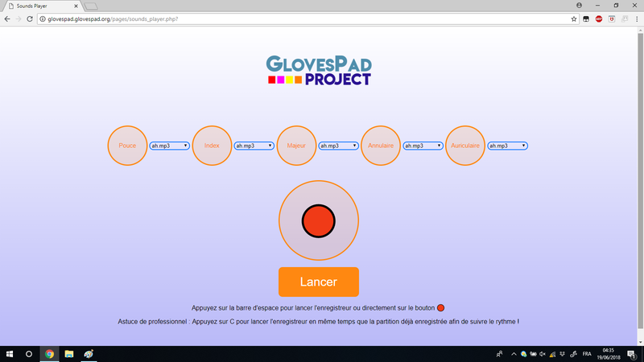This screenshot has width=644, height=362.
Task: Trigger the Majeur finger pad
Action: (x=296, y=146)
